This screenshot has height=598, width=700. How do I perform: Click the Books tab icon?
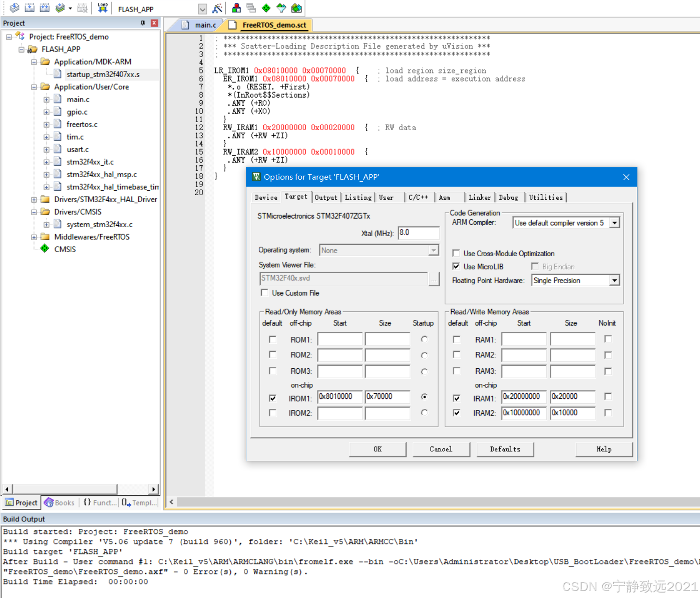(49, 502)
